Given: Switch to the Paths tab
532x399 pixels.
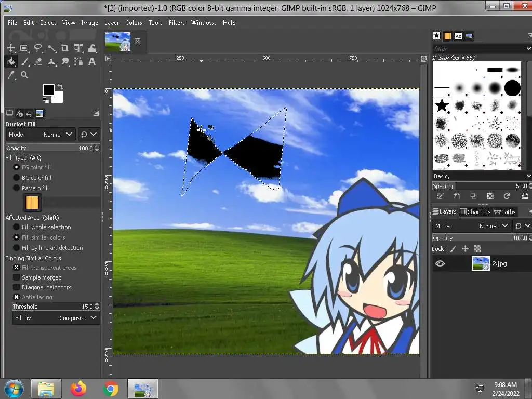Looking at the screenshot, I should click(505, 212).
